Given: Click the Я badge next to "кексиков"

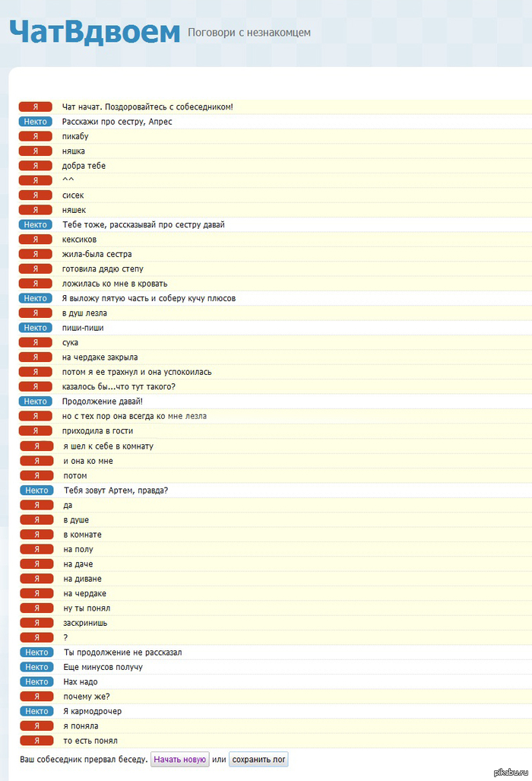Looking at the screenshot, I should pos(36,240).
